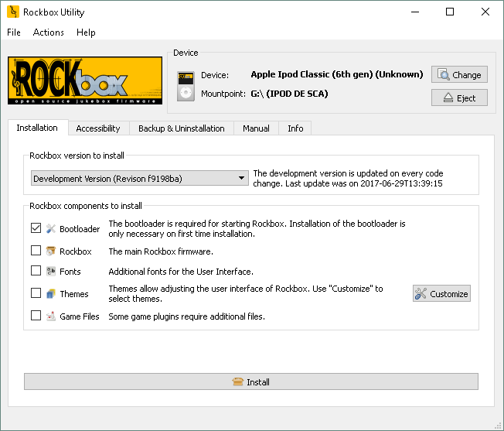Enable the Fonts checkbox

tap(36, 271)
